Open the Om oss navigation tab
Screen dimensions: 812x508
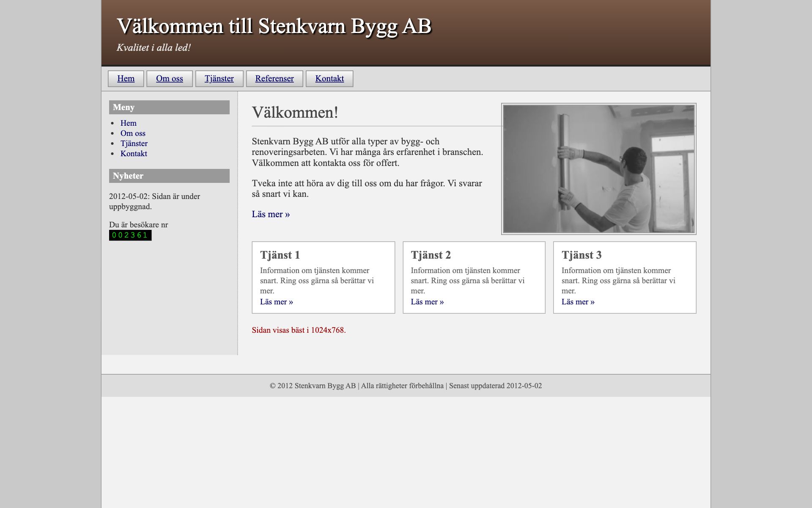point(169,79)
